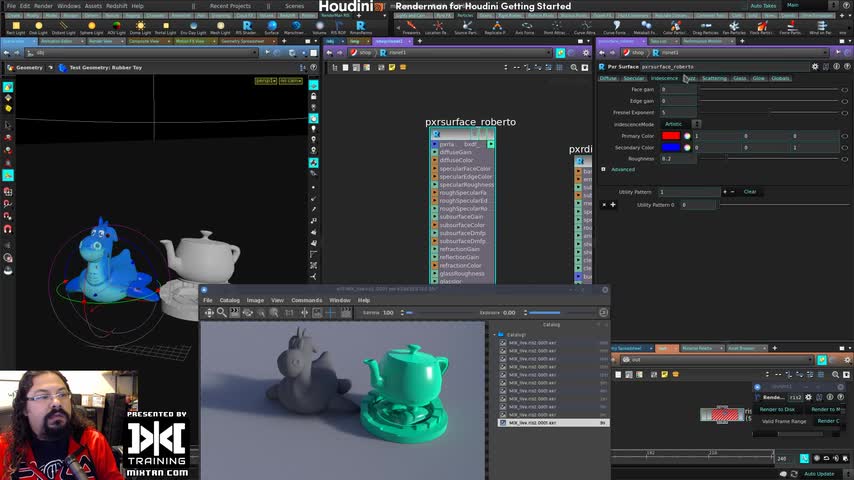Screen dimensions: 854x480
Task: Adjust the Exposure slider in render viewer
Action: [562, 313]
